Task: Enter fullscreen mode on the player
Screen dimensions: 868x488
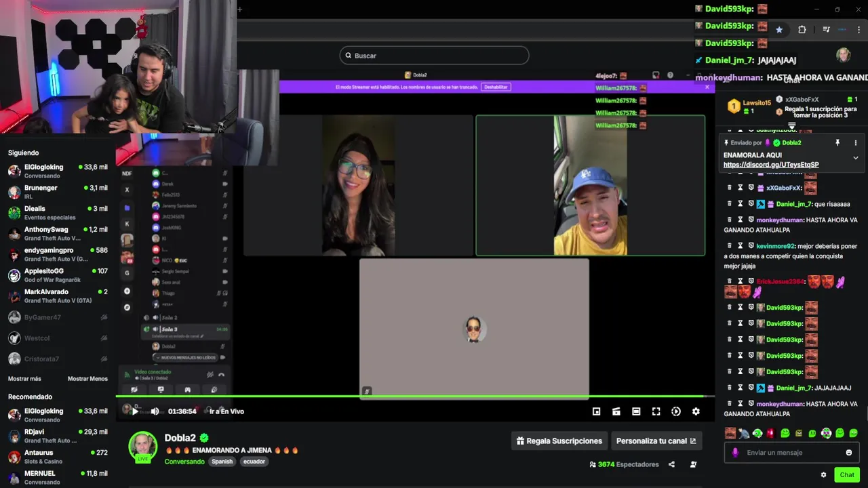Action: click(x=656, y=411)
